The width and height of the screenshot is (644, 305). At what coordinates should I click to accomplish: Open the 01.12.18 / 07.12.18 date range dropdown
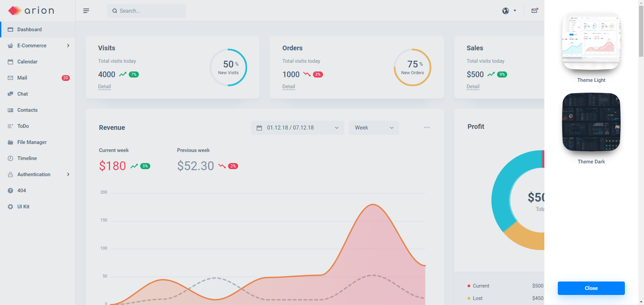coord(297,128)
